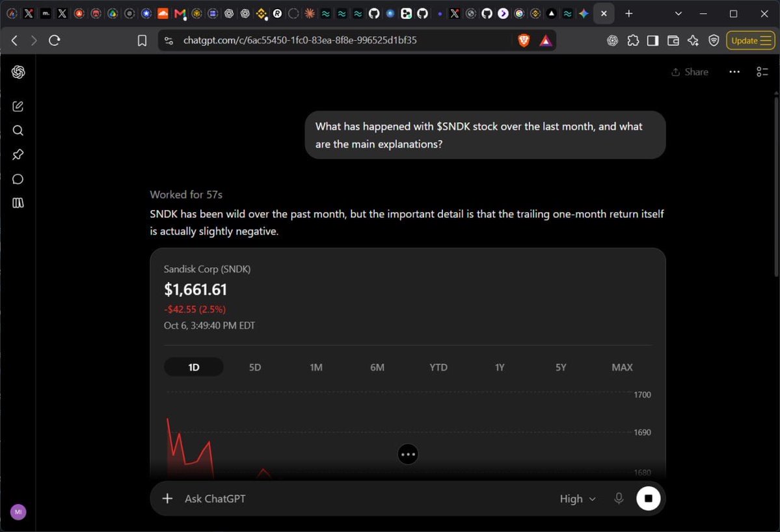Viewport: 780px width, 532px height.
Task: Open the ChatGPT extension in toolbar
Action: pos(612,41)
